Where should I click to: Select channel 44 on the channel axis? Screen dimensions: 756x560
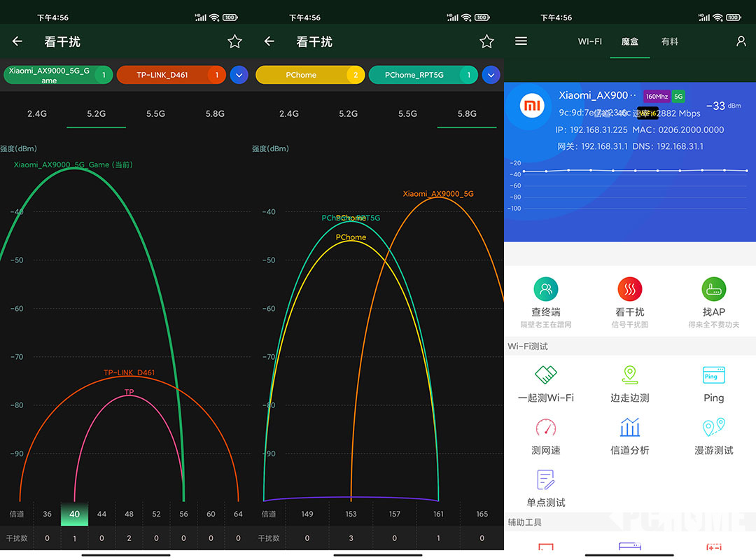tap(101, 514)
